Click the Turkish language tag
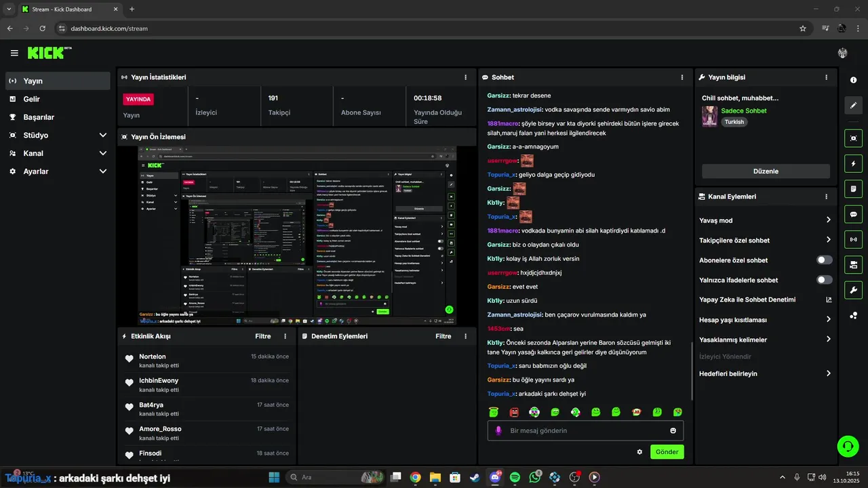The height and width of the screenshot is (488, 868). [734, 122]
